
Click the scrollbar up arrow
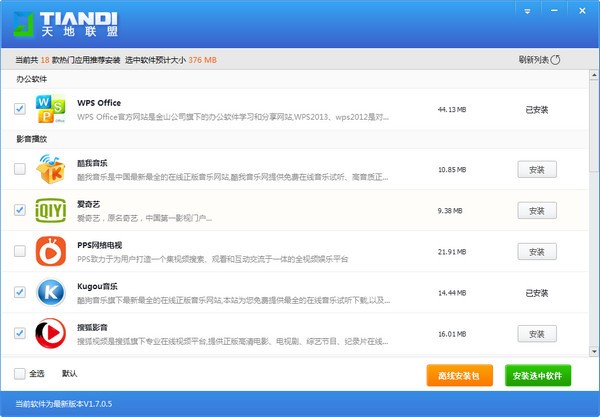click(594, 75)
